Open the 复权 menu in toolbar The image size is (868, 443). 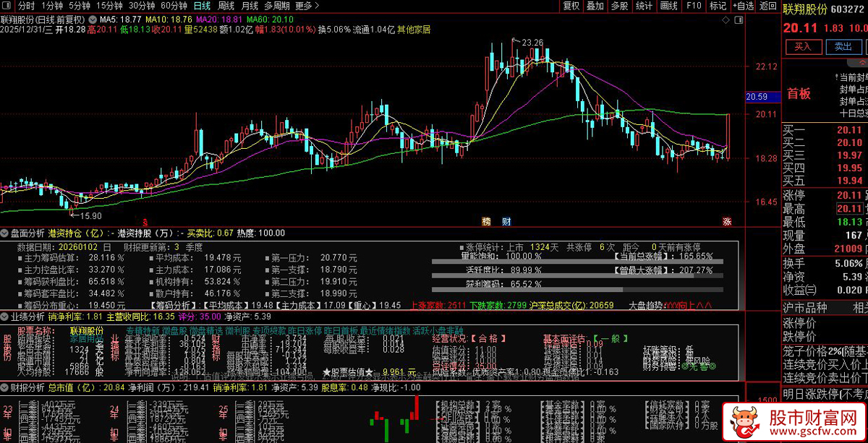tap(571, 6)
